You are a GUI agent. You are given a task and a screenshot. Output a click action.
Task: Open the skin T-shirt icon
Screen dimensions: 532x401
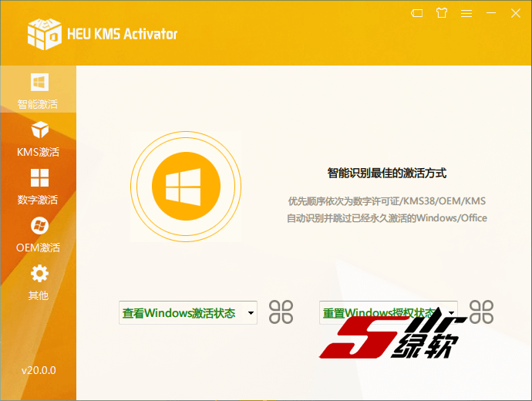pyautogui.click(x=442, y=13)
